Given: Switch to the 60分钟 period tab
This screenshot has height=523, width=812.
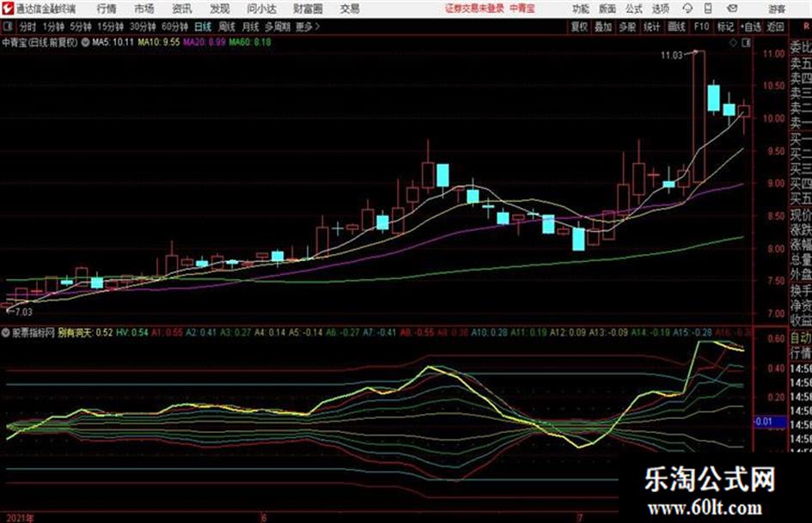Looking at the screenshot, I should coord(175,27).
